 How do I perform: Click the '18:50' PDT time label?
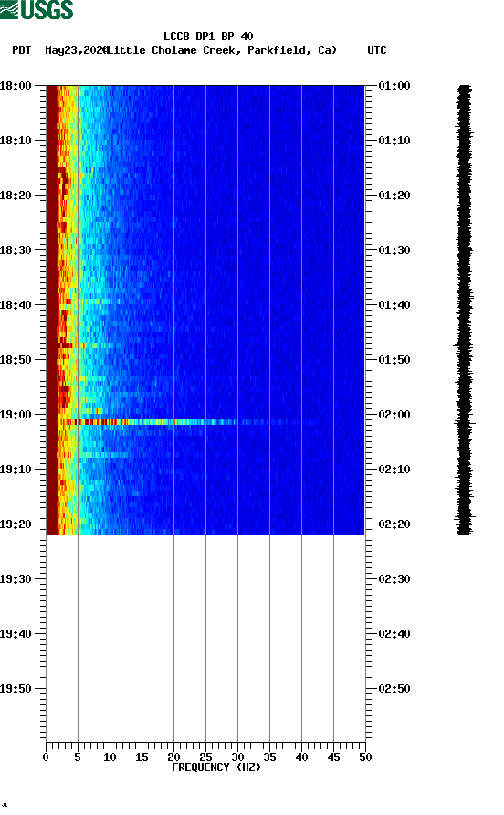tap(16, 360)
